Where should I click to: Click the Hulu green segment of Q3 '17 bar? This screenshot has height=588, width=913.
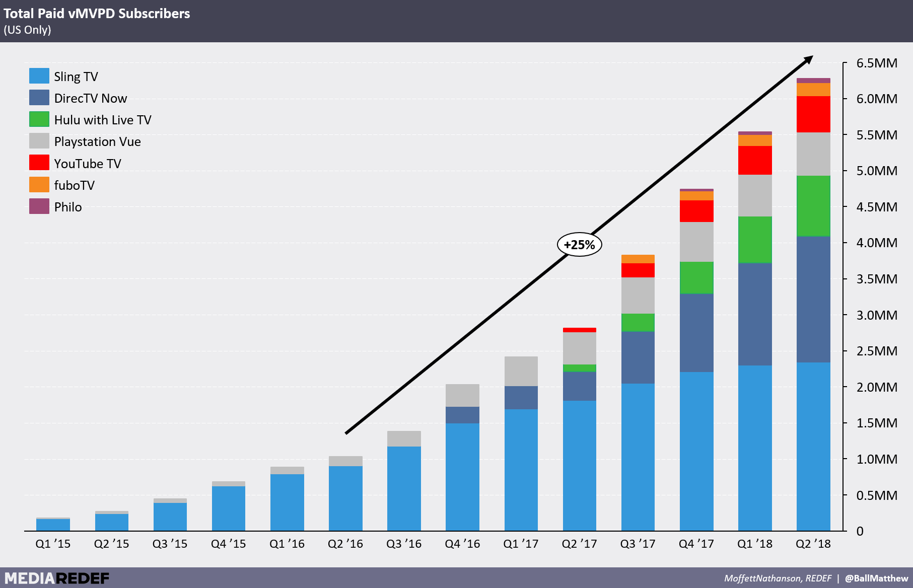point(638,323)
